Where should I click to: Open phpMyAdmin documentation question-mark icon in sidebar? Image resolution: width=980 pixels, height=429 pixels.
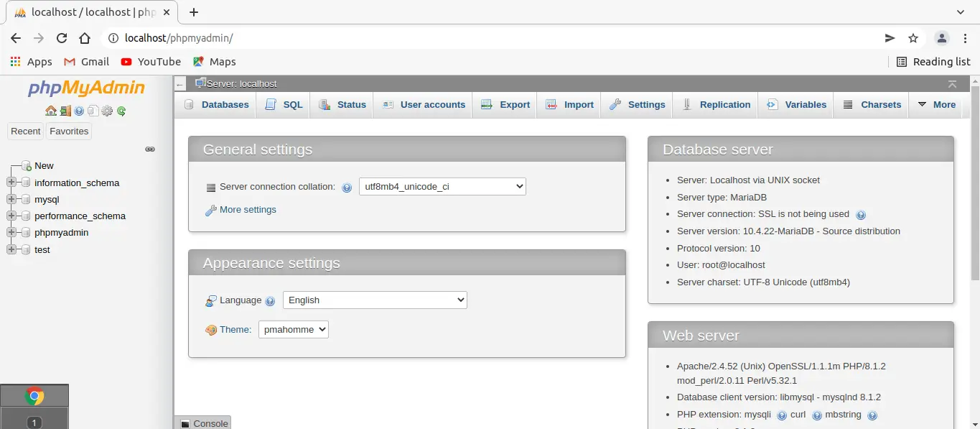pyautogui.click(x=80, y=111)
